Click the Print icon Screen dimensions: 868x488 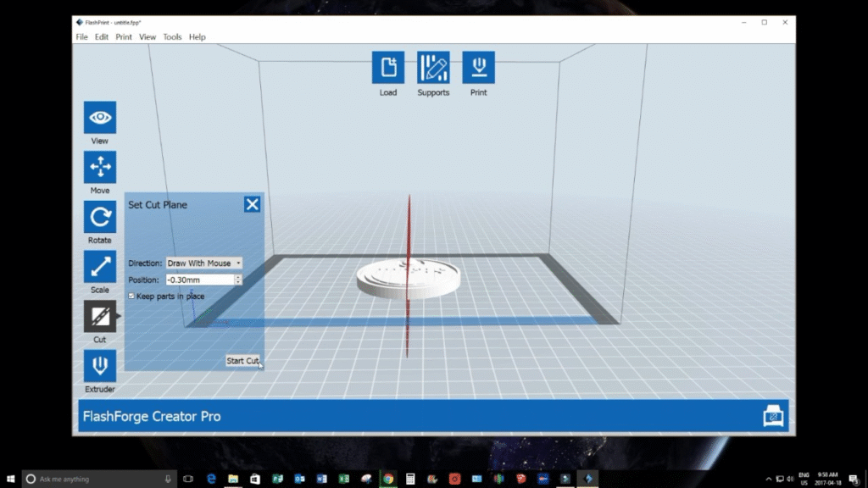478,68
